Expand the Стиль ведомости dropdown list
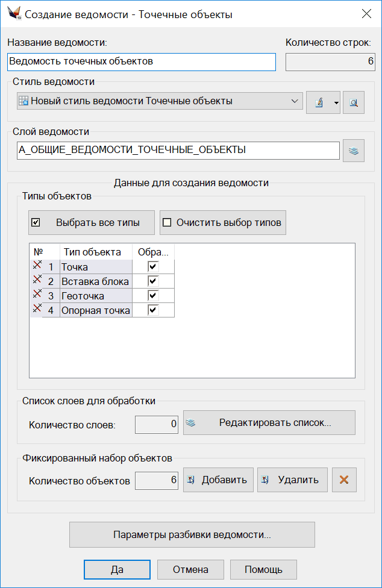382x588 pixels. (295, 101)
